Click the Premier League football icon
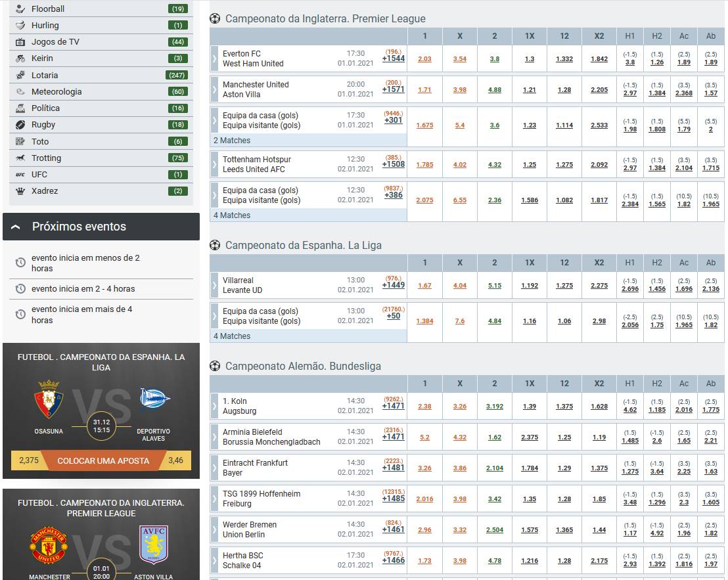Image resolution: width=728 pixels, height=580 pixels. coord(214,18)
